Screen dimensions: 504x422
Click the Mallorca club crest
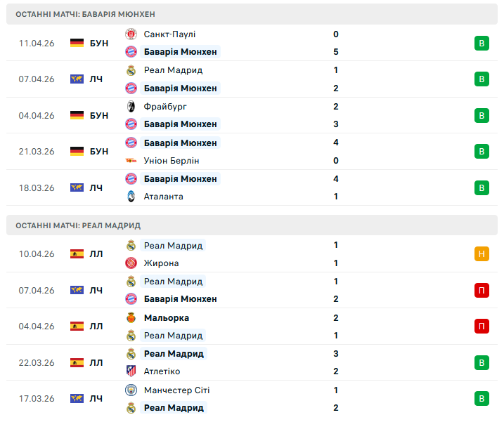point(131,318)
